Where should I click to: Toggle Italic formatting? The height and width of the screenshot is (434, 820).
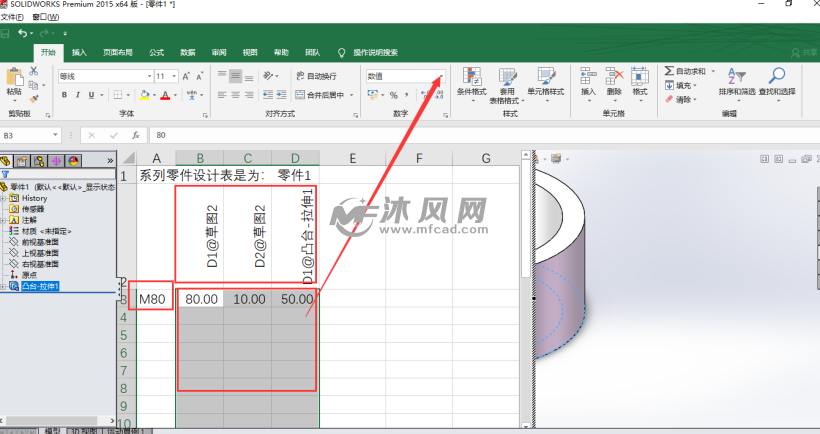click(77, 95)
